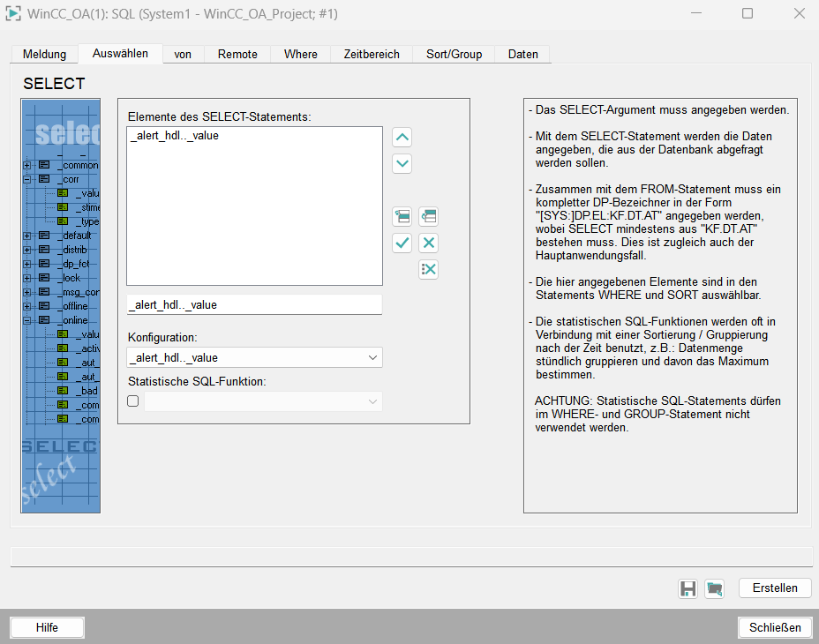819x644 pixels.
Task: Click the single X delete element icon
Action: (x=428, y=243)
